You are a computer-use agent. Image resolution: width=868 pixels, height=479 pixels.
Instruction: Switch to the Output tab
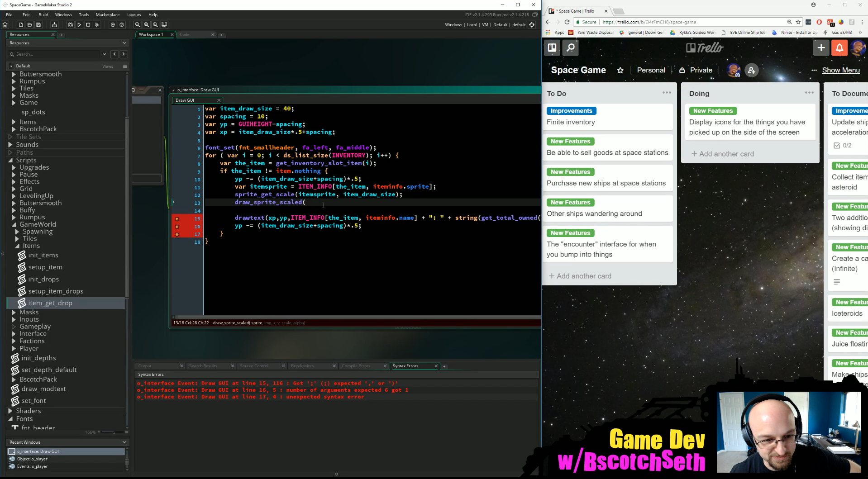(145, 366)
